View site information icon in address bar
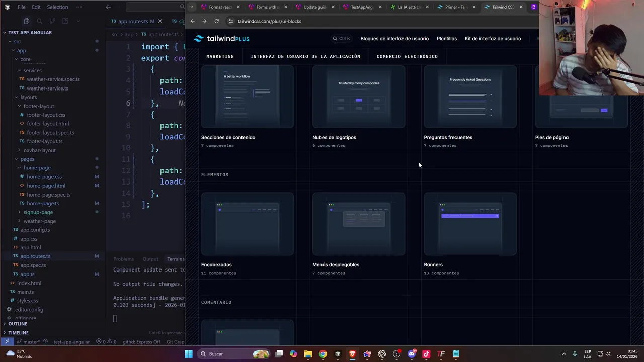 231,21
